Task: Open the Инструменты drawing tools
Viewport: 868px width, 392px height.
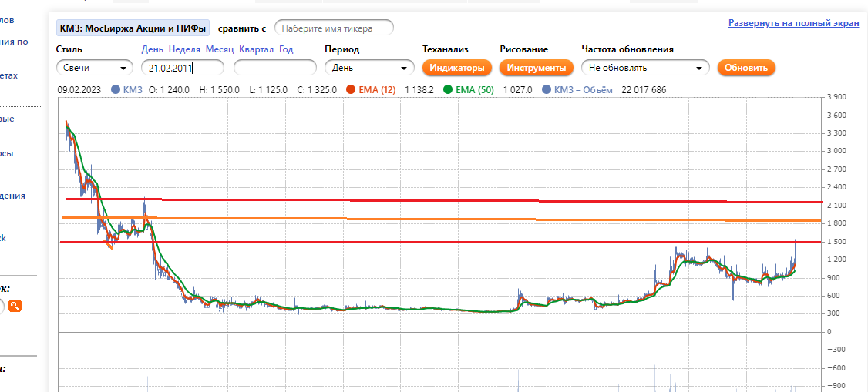Action: 536,68
